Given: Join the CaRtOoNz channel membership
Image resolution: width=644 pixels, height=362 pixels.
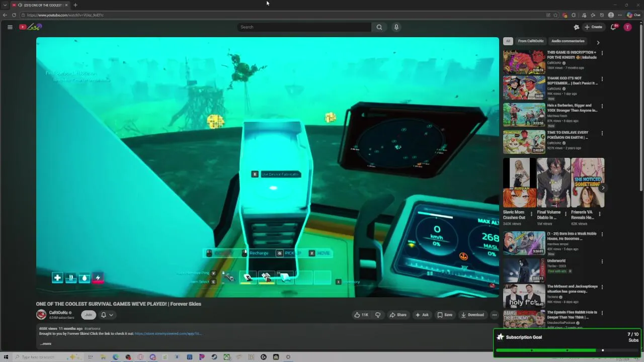Looking at the screenshot, I should coord(89,315).
